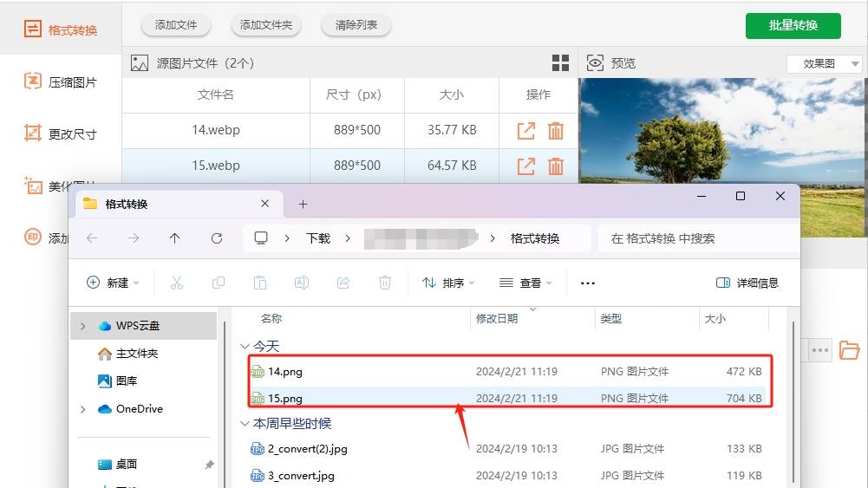Expand the OneDrive tree node
Screen dimensions: 868x488
pyautogui.click(x=83, y=409)
